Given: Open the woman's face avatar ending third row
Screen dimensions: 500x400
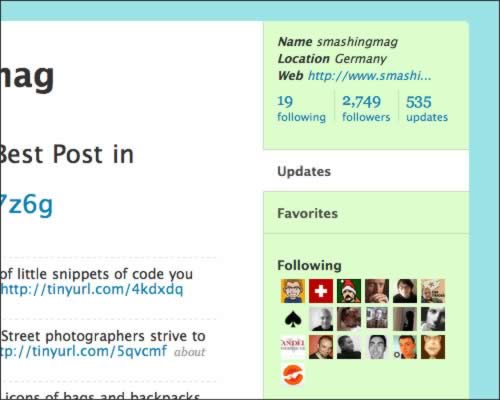Looking at the screenshot, I should click(433, 347).
